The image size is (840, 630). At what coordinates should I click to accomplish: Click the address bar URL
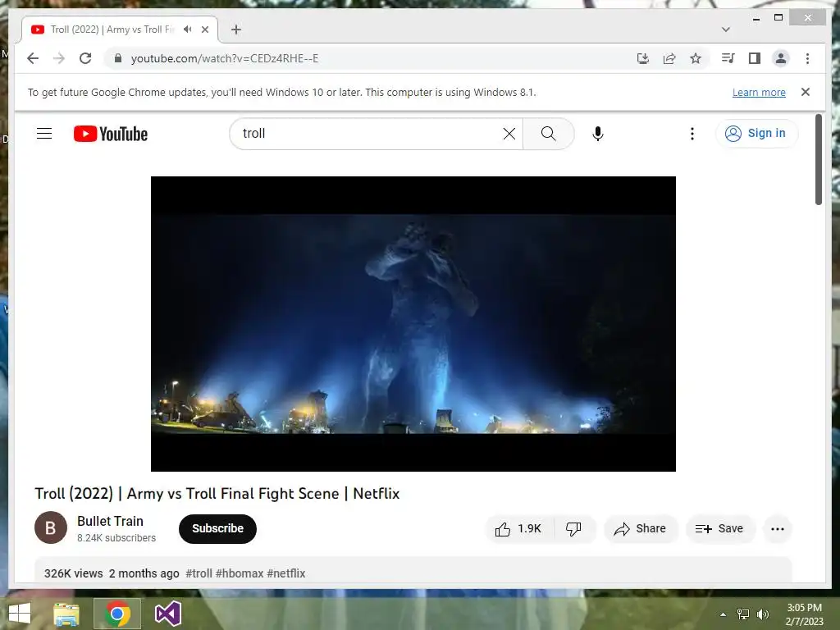pyautogui.click(x=225, y=58)
